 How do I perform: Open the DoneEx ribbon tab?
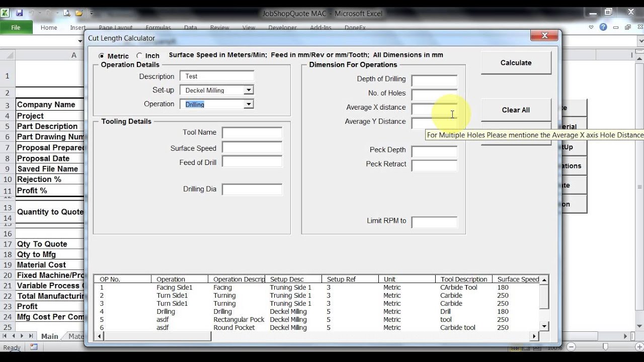tap(355, 28)
